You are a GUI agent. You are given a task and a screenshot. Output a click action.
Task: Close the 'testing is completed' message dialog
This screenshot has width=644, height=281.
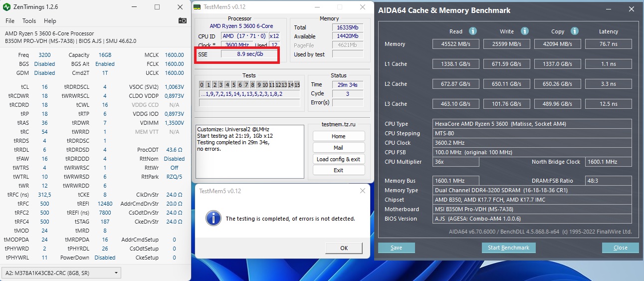(362, 191)
